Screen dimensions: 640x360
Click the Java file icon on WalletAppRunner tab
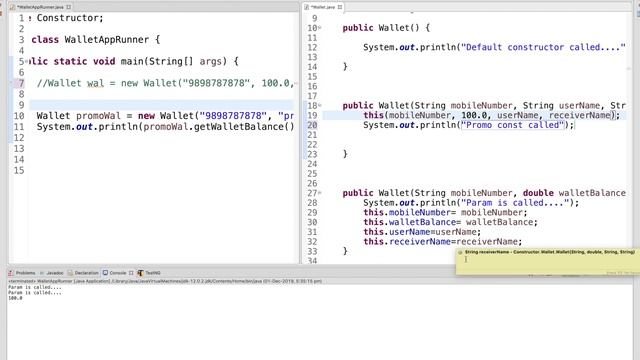pyautogui.click(x=13, y=7)
